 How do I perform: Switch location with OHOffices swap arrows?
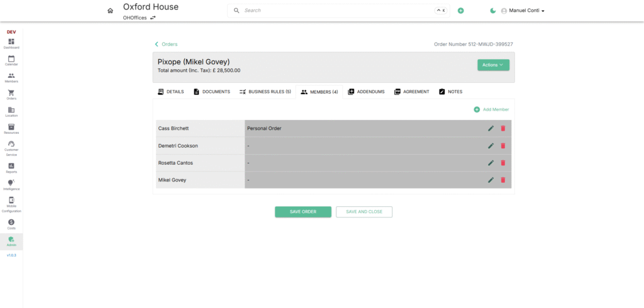click(x=153, y=18)
